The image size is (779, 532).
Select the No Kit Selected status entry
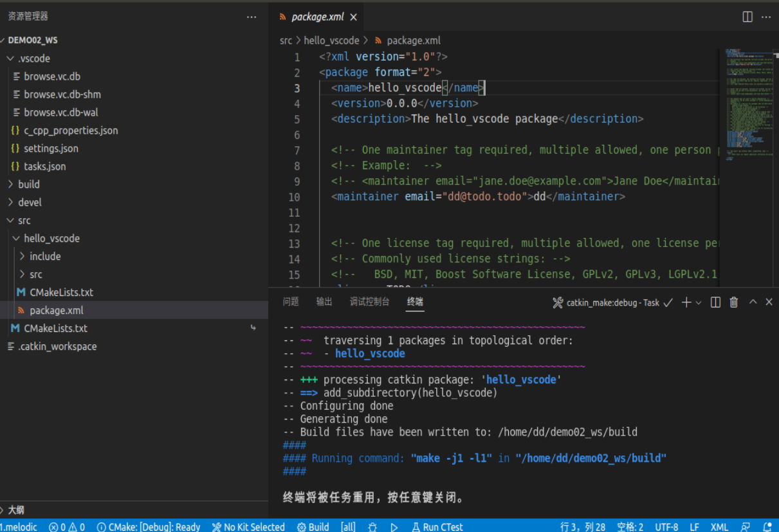click(248, 527)
